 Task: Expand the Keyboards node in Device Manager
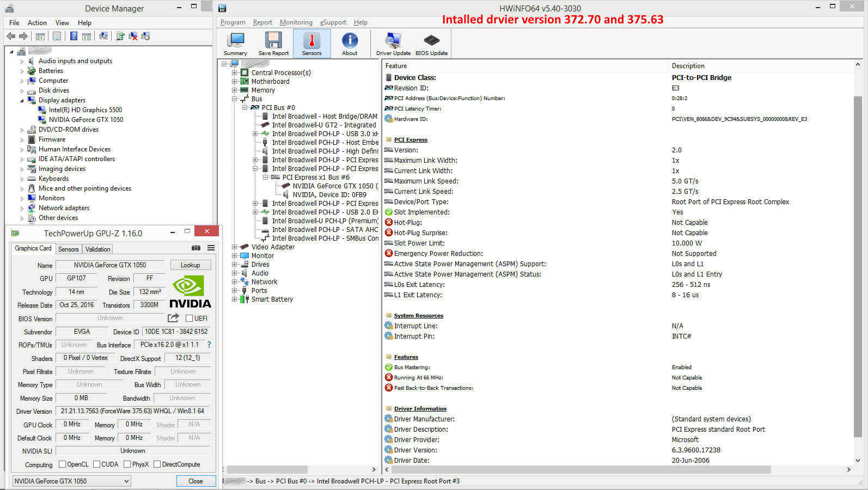[22, 179]
